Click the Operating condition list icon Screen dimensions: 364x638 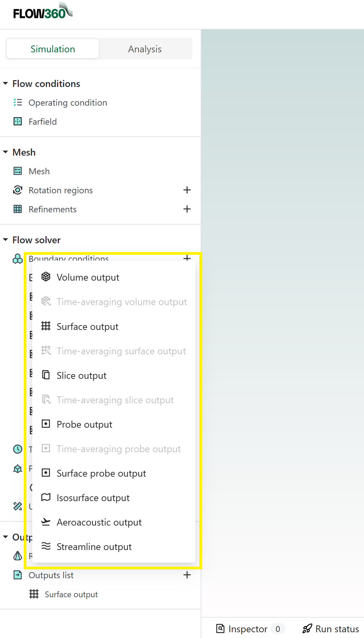click(18, 103)
